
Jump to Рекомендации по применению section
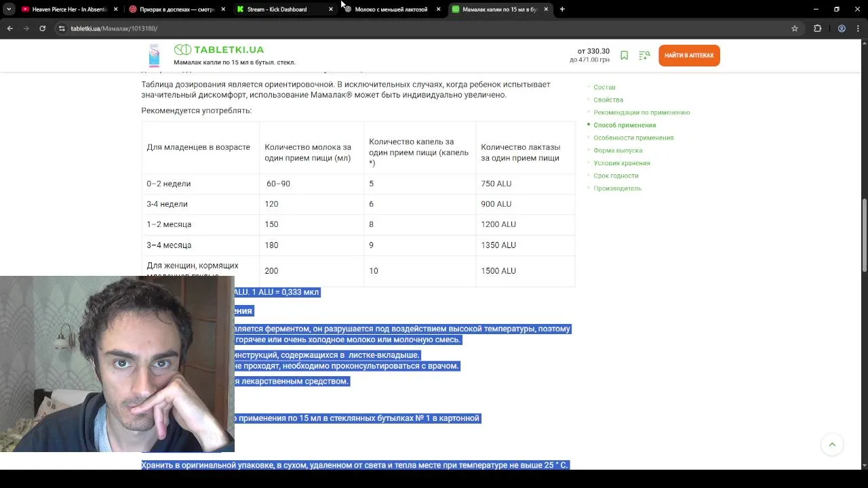point(642,113)
